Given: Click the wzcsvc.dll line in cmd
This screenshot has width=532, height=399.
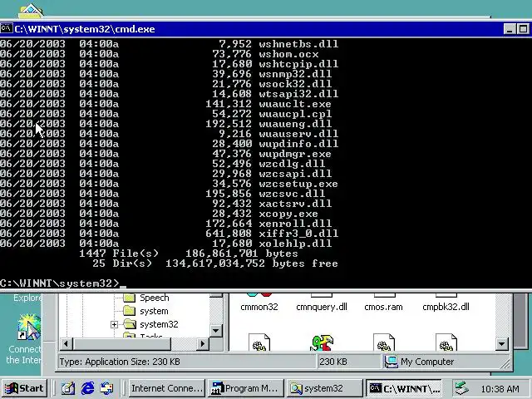Looking at the screenshot, I should 163,194.
